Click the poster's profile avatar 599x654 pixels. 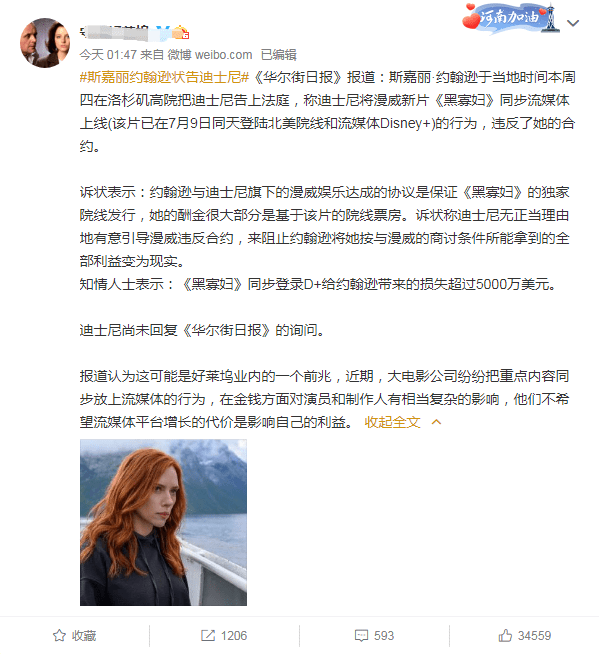45,43
